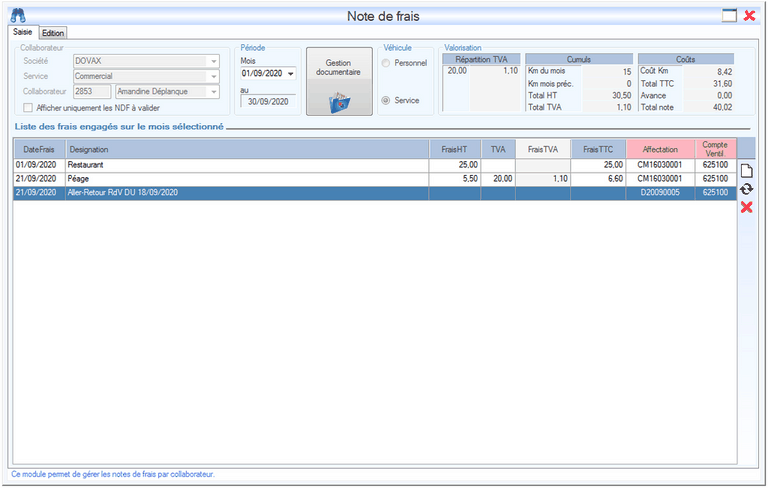This screenshot has height=488, width=768.
Task: Open Gestion documentaire folder button
Action: tap(339, 81)
